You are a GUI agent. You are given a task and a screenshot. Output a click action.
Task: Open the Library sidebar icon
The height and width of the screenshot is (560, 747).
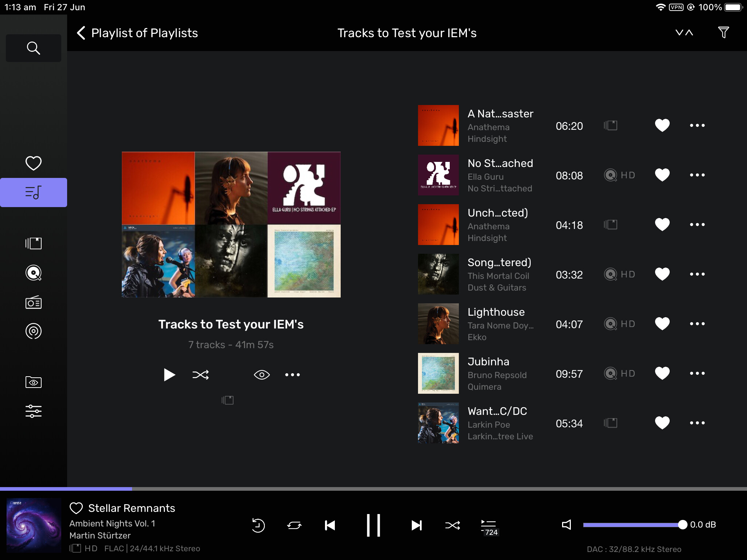click(x=33, y=243)
